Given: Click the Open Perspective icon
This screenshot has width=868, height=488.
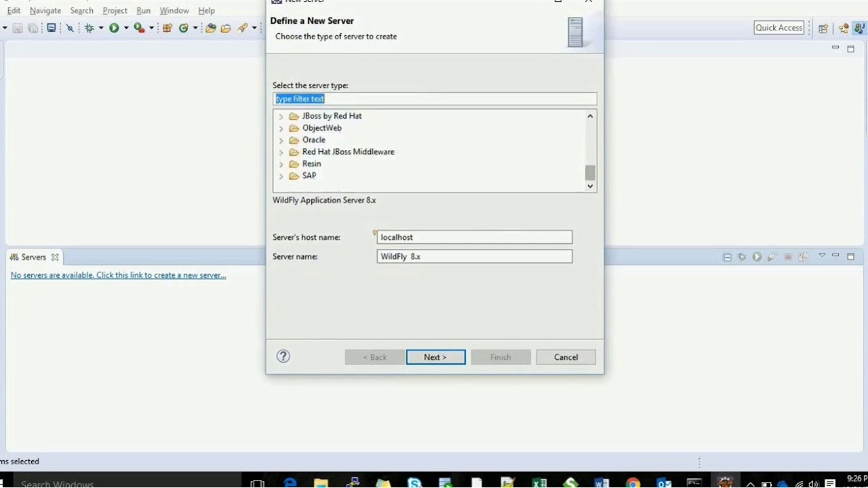Looking at the screenshot, I should (823, 28).
